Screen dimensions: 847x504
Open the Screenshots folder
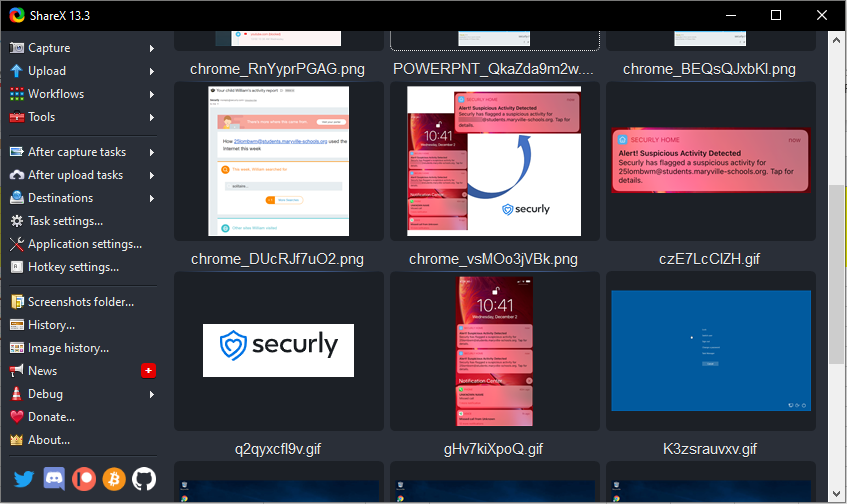click(83, 302)
